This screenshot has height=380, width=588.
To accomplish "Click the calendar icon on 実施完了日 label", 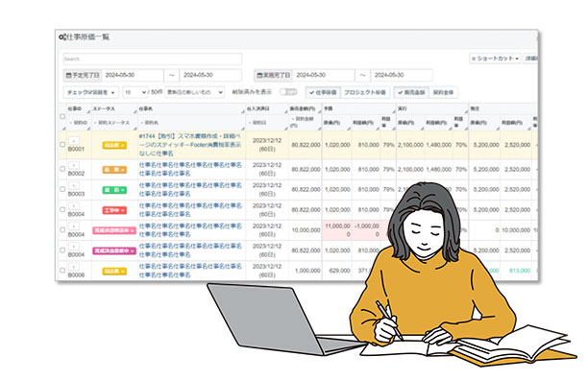I will pos(259,75).
